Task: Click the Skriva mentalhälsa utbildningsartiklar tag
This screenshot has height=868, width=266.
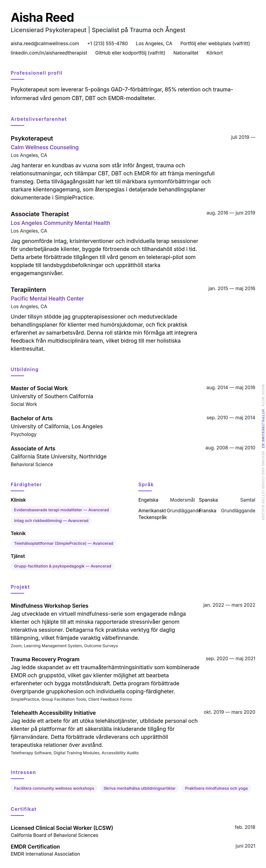Action: click(139, 788)
